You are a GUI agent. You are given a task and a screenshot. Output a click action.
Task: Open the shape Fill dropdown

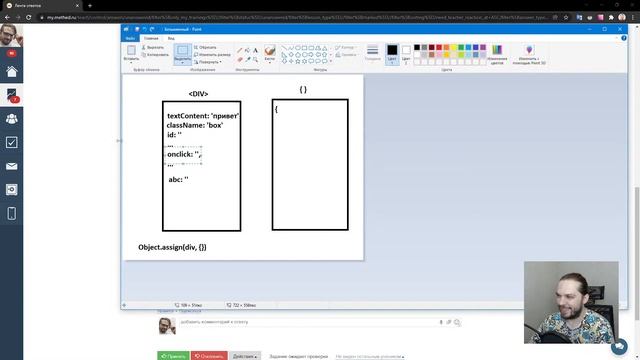347,55
